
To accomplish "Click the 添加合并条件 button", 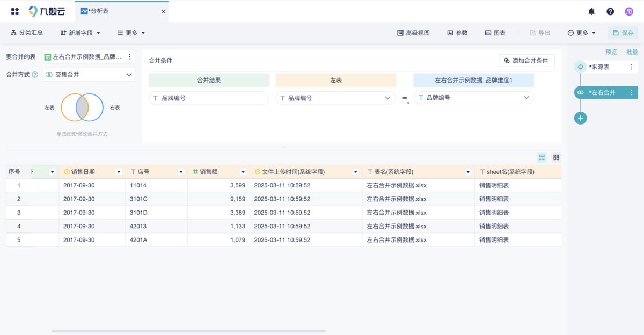I will [x=526, y=61].
